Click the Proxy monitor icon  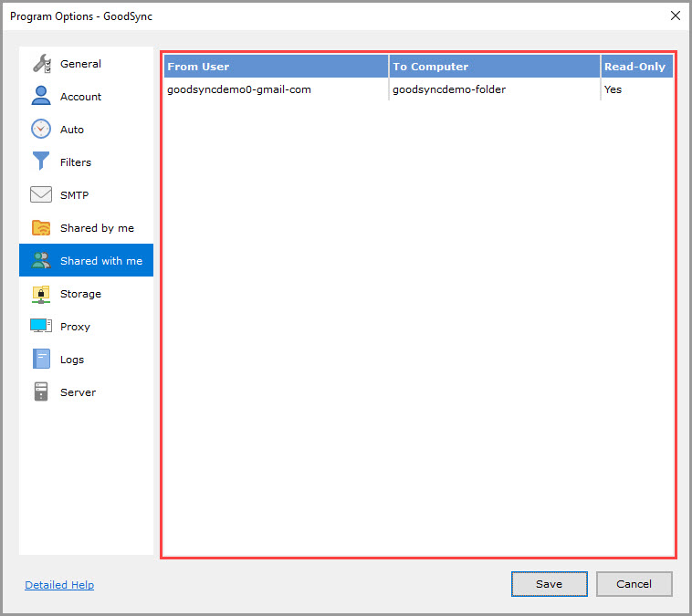41,326
